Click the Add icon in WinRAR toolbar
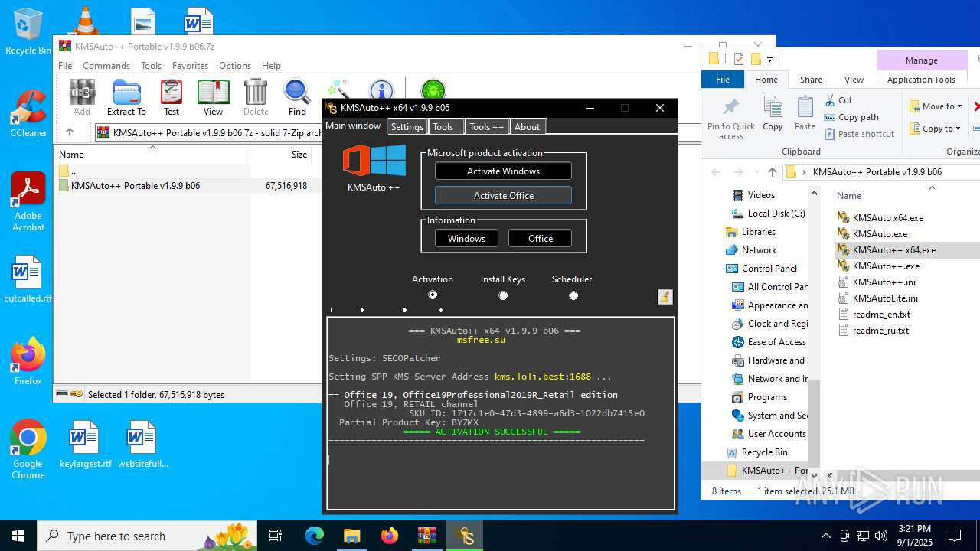The image size is (980, 551). click(x=82, y=97)
